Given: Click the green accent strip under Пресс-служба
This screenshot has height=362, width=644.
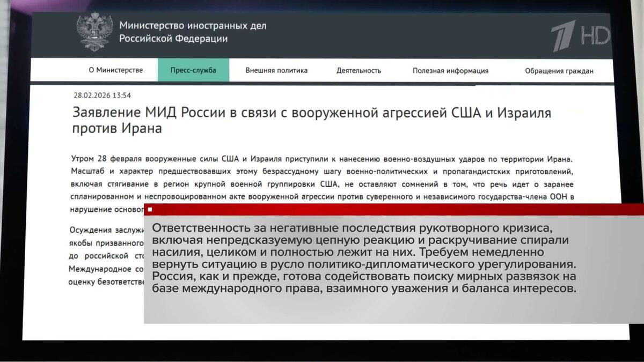Looking at the screenshot, I should tap(193, 78).
